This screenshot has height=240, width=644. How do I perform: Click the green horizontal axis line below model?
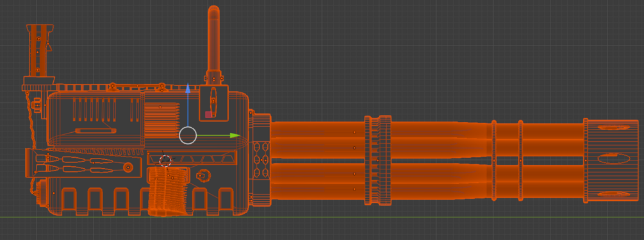[322, 217]
